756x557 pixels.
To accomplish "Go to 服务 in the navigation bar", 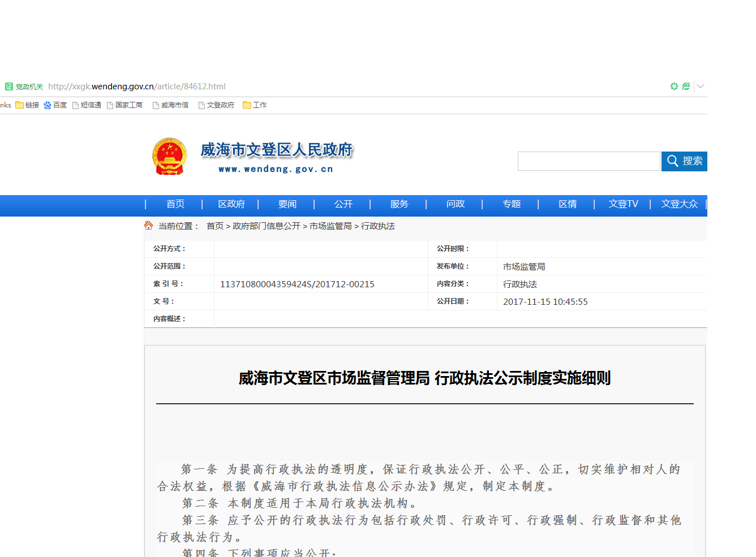I will point(399,204).
